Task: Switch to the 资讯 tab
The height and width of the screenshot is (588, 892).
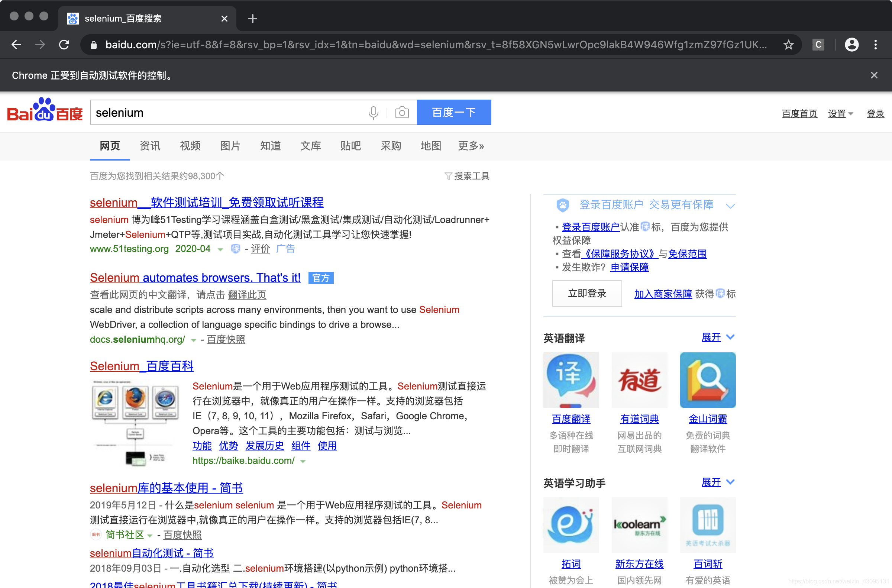Action: coord(150,145)
